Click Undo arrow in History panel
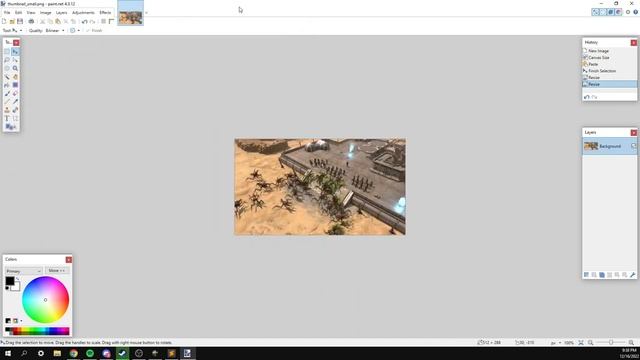The height and width of the screenshot is (360, 640). pyautogui.click(x=587, y=97)
